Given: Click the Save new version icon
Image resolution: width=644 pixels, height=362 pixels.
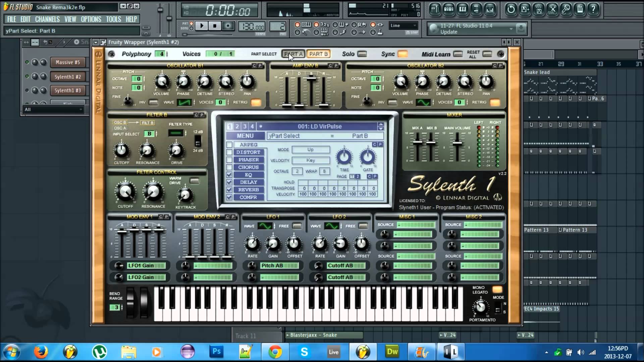Looking at the screenshot, I should [x=525, y=9].
